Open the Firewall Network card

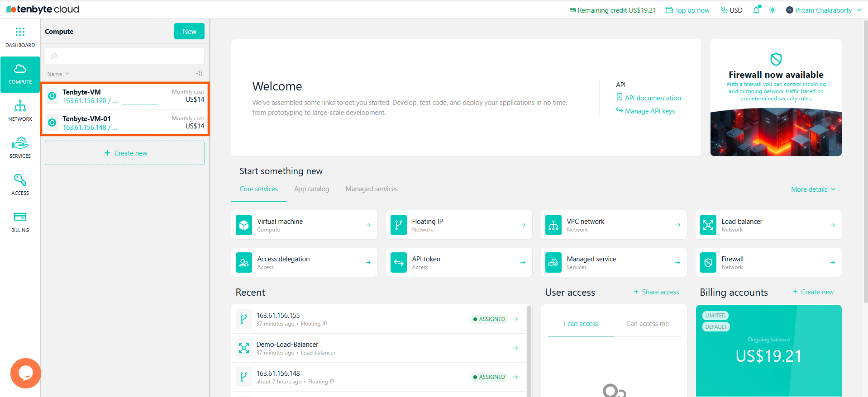point(768,262)
